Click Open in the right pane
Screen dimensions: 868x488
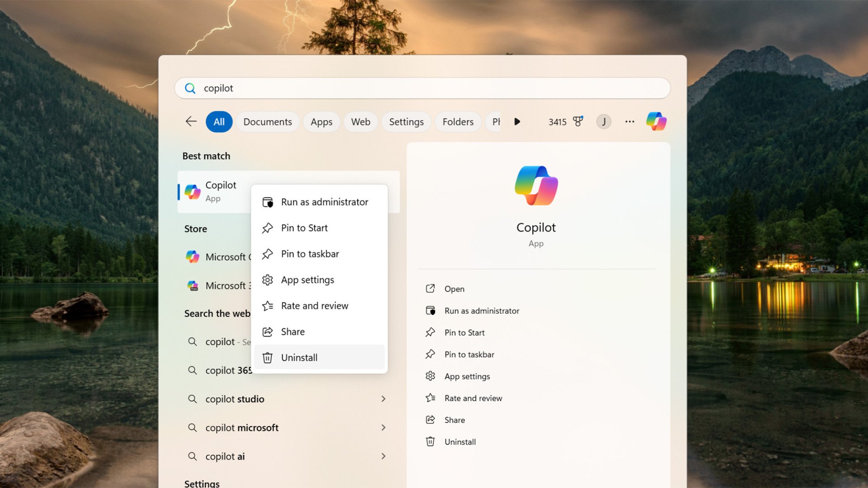[x=454, y=288]
